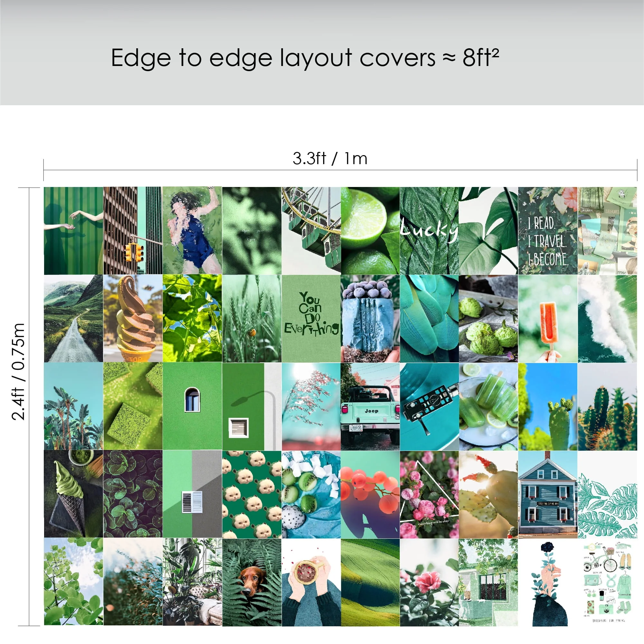Click the chocolate swirl ice cream photo
644x644 pixels.
click(133, 319)
